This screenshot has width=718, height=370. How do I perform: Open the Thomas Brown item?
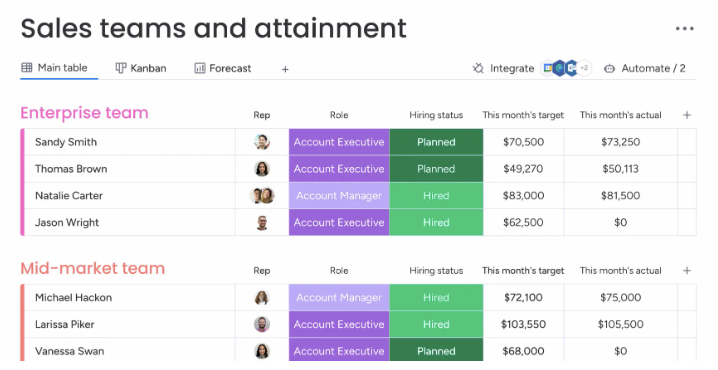71,169
